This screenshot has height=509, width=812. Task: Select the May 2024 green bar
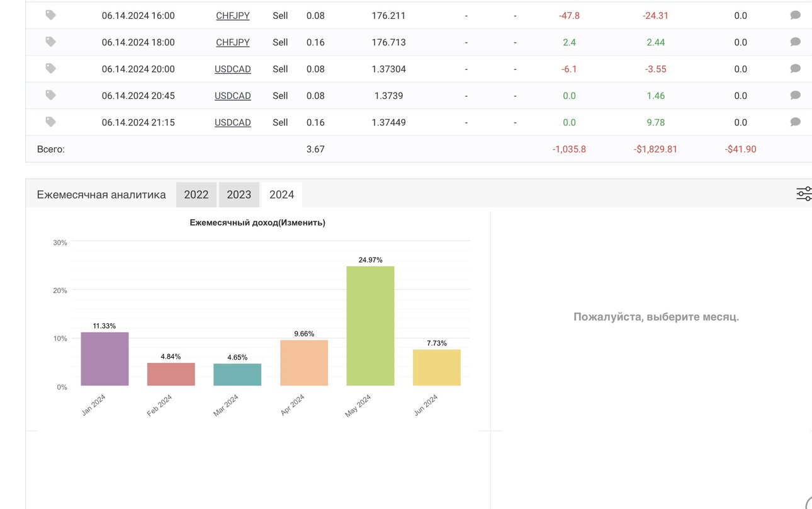pyautogui.click(x=370, y=326)
